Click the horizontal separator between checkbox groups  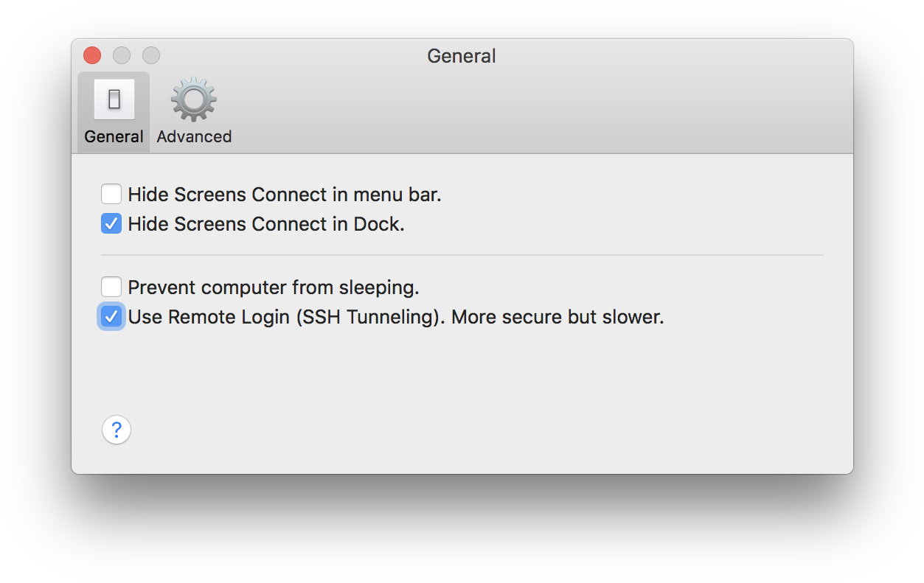tap(462, 255)
